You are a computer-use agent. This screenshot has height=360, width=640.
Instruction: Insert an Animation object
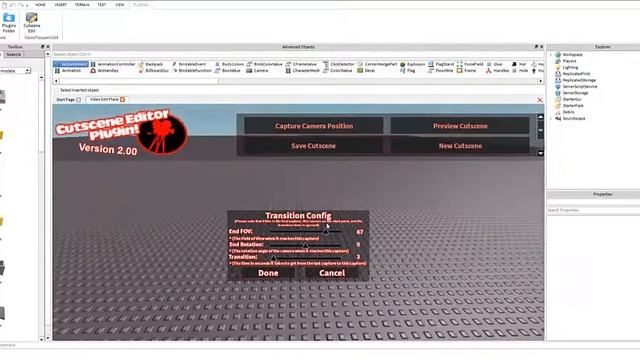click(x=68, y=71)
